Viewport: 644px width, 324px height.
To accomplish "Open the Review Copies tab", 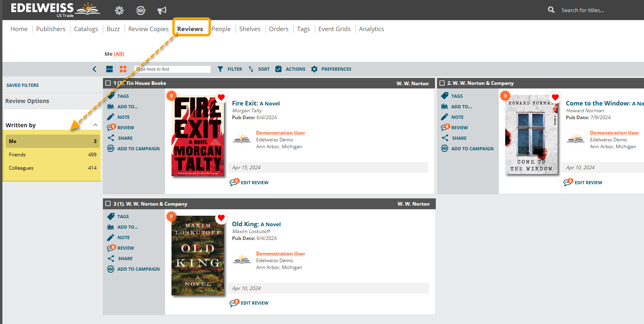I will 148,29.
